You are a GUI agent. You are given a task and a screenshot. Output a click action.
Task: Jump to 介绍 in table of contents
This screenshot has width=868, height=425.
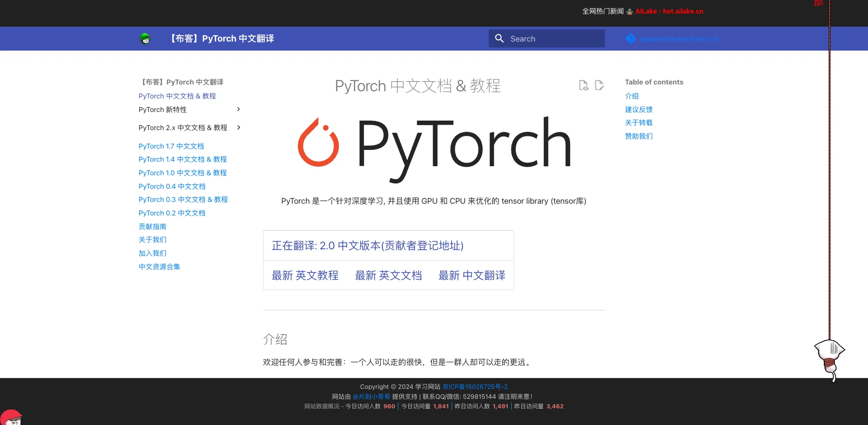coord(632,96)
